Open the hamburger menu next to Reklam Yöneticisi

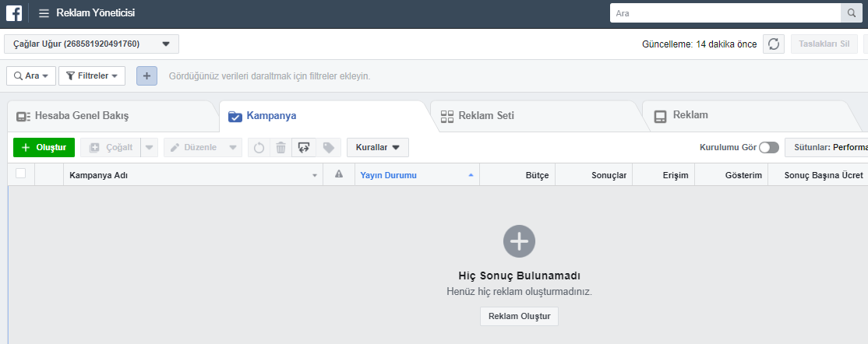tap(44, 13)
